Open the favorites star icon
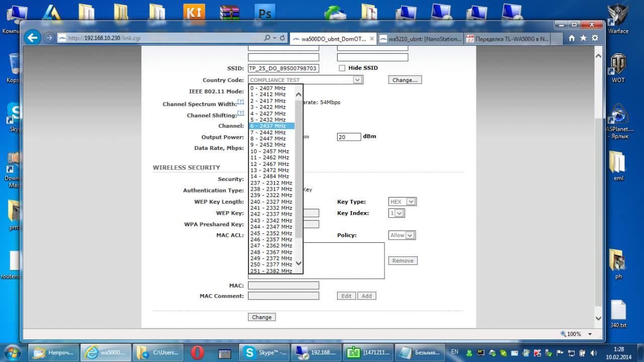This screenshot has height=362, width=644. (x=583, y=38)
